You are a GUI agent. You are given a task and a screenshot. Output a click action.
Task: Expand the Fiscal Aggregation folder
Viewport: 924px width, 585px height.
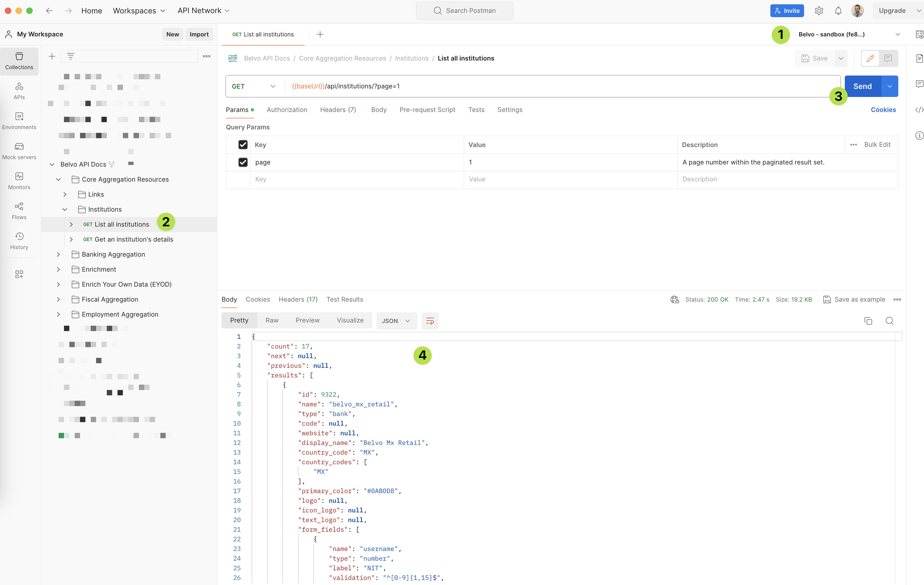[58, 299]
